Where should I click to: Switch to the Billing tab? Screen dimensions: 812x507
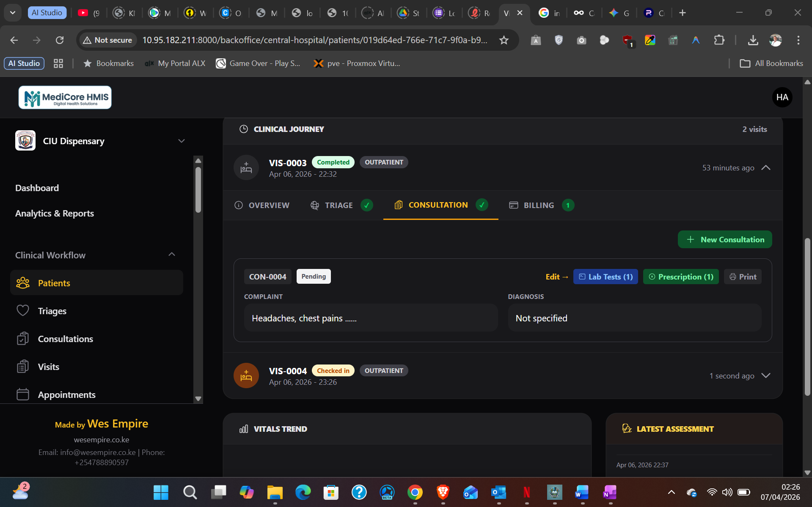538,205
